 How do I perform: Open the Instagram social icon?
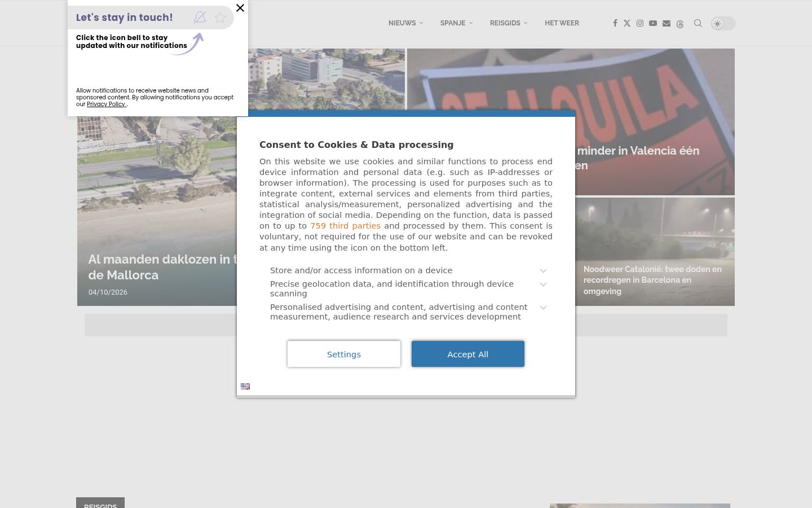click(x=640, y=23)
